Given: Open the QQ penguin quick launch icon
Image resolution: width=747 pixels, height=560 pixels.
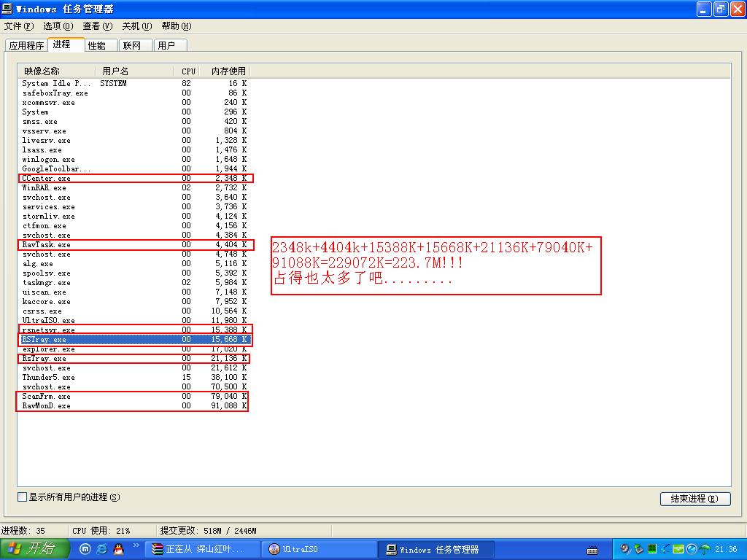Looking at the screenshot, I should coord(119,549).
